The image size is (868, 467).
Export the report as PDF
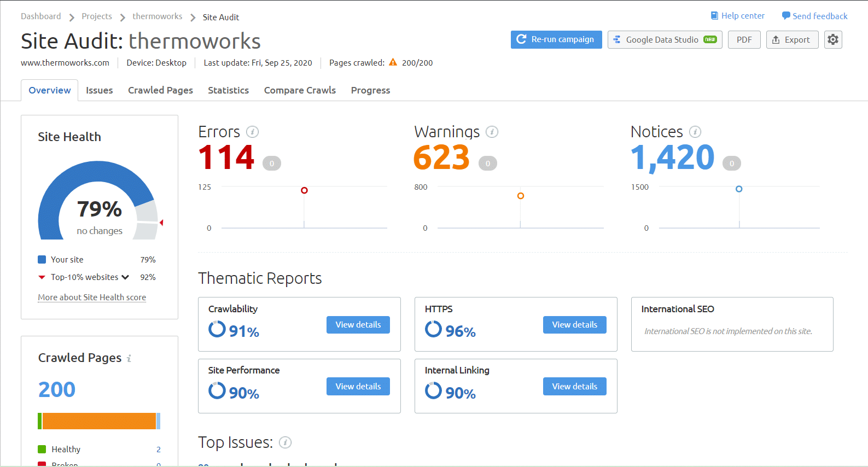tap(744, 39)
